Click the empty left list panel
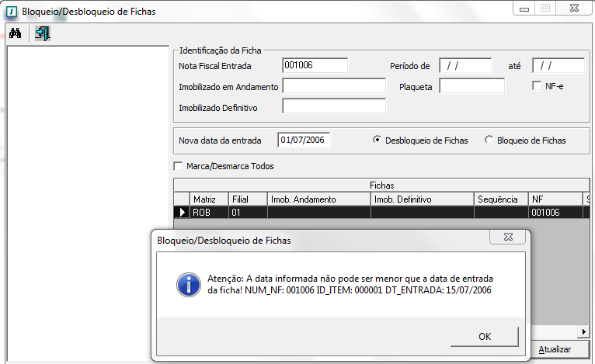595x364 pixels. point(88,203)
